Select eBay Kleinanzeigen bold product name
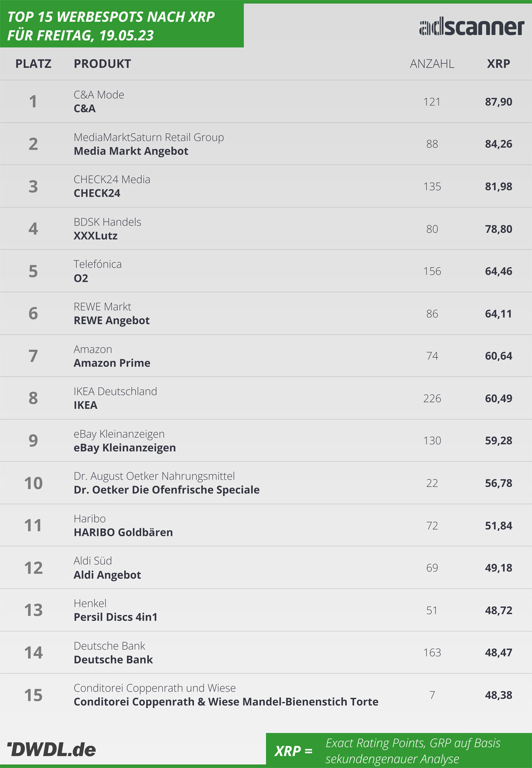This screenshot has height=768, width=532. click(x=125, y=448)
